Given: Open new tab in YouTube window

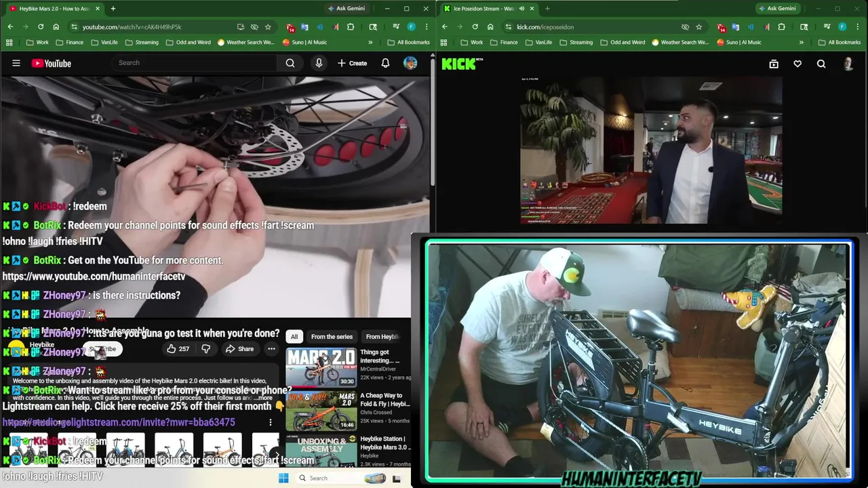Looking at the screenshot, I should (x=113, y=8).
